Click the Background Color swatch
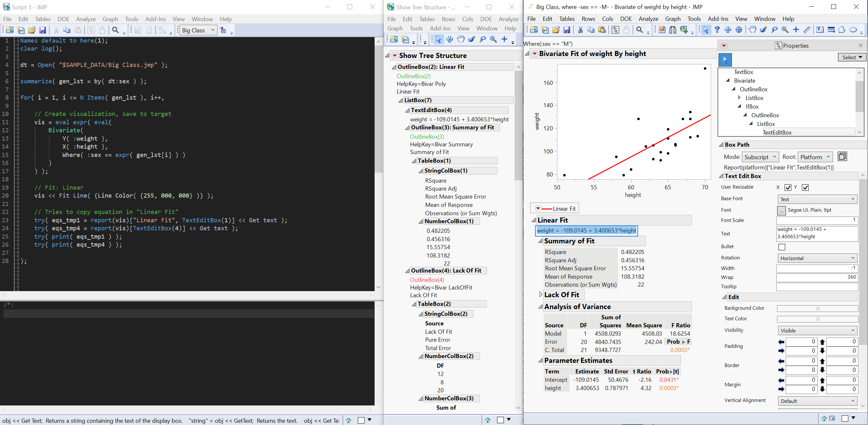This screenshot has width=868, height=425. click(817, 308)
